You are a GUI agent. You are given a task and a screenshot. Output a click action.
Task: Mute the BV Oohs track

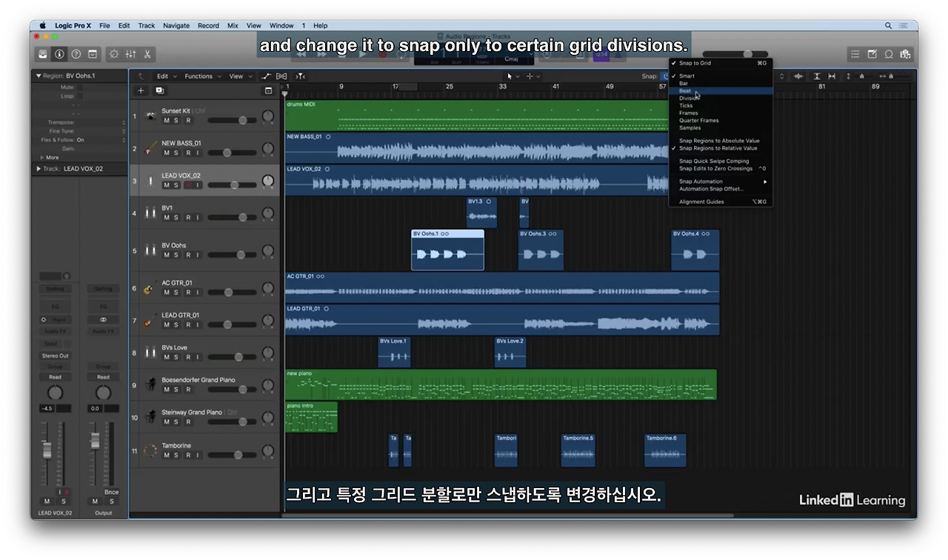tap(167, 255)
